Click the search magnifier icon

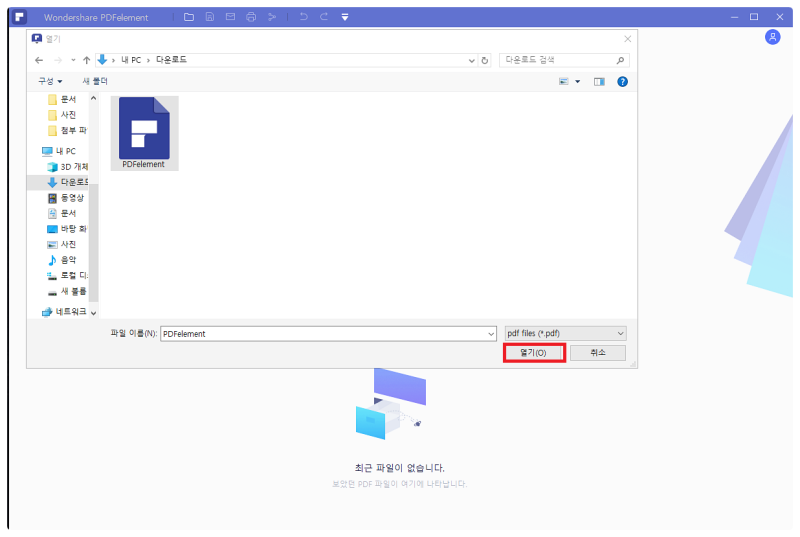point(620,60)
